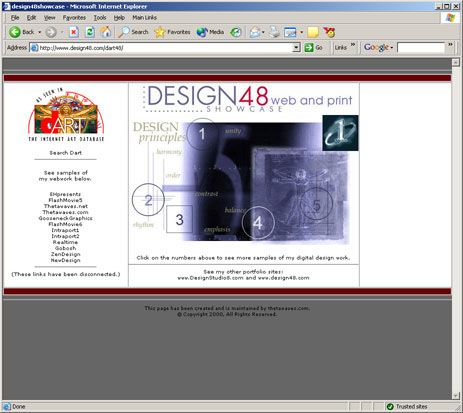Viewport: 463px width, 413px height.
Task: Open the NewDesign link
Action: coord(65,260)
